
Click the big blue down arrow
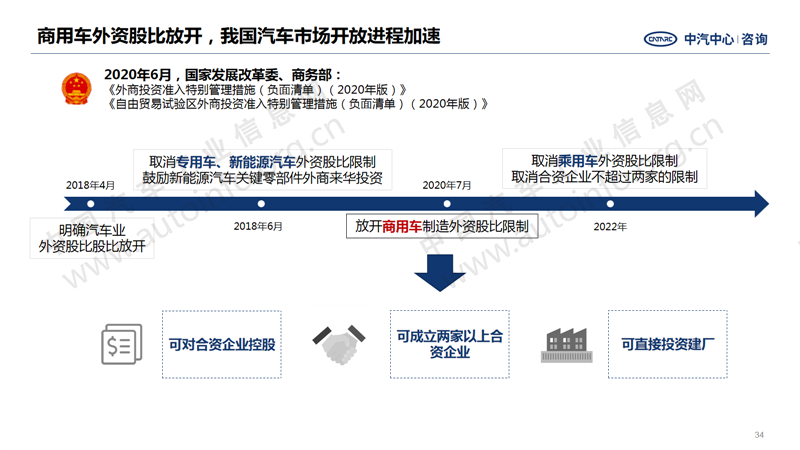point(440,272)
